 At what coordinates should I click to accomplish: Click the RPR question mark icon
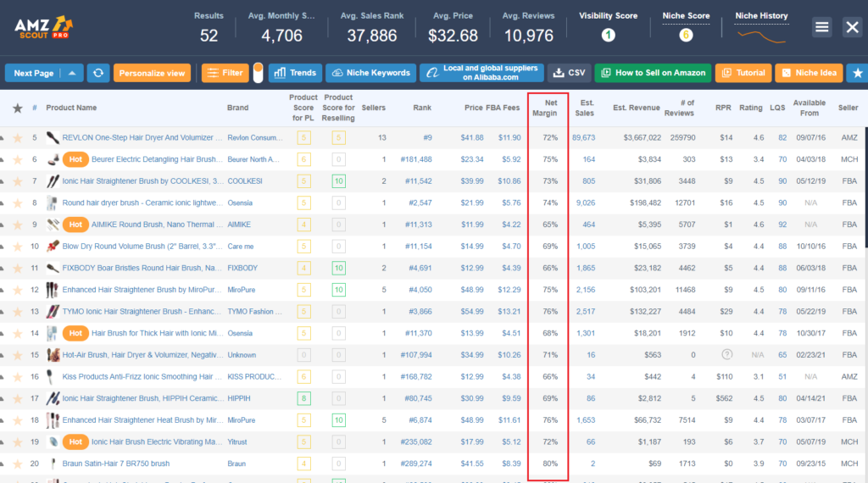725,355
